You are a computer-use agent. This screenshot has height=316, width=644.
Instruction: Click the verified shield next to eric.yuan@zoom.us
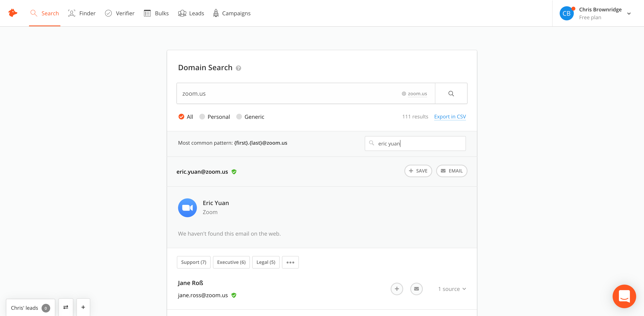pos(234,172)
